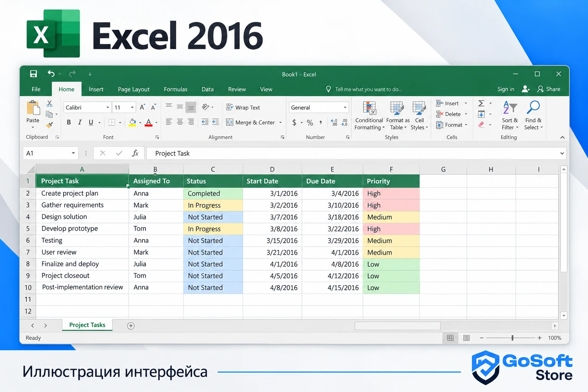The width and height of the screenshot is (588, 392).
Task: Expand the formula bar chevron
Action: 562,154
